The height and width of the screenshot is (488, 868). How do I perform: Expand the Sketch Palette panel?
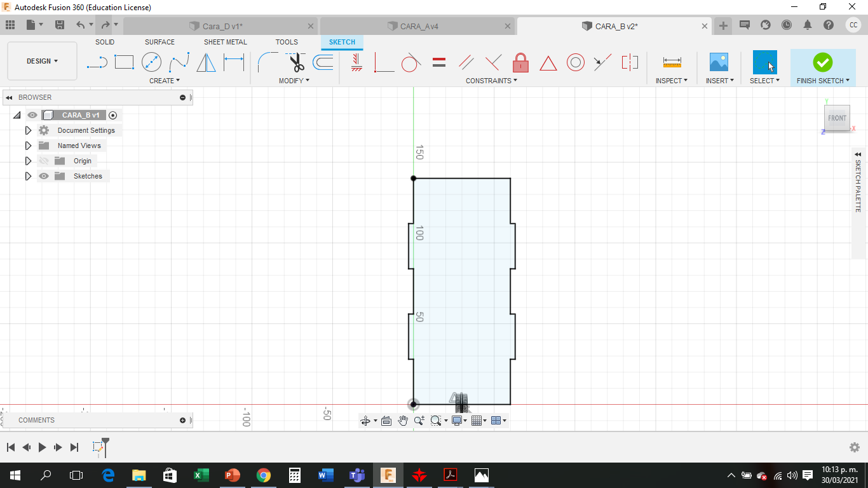858,154
